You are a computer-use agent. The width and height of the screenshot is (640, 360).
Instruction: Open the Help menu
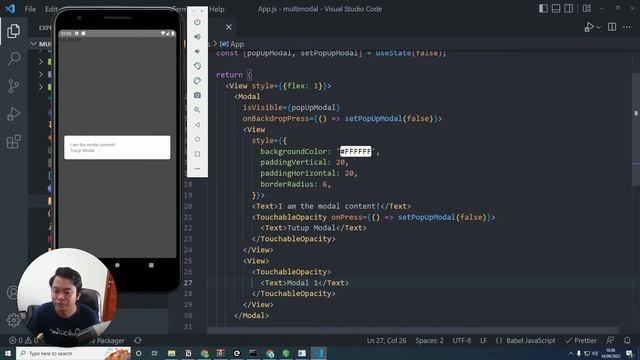(x=217, y=9)
